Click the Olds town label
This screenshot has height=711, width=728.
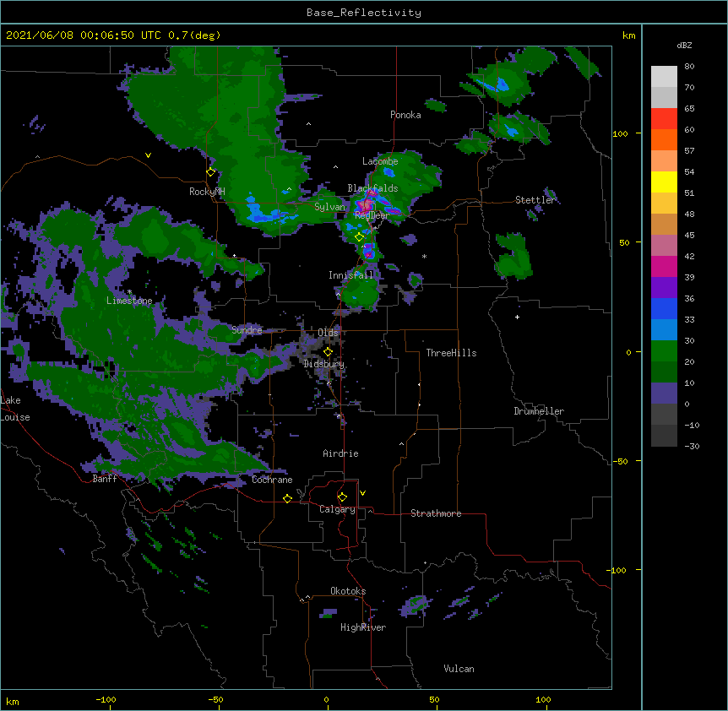click(328, 333)
